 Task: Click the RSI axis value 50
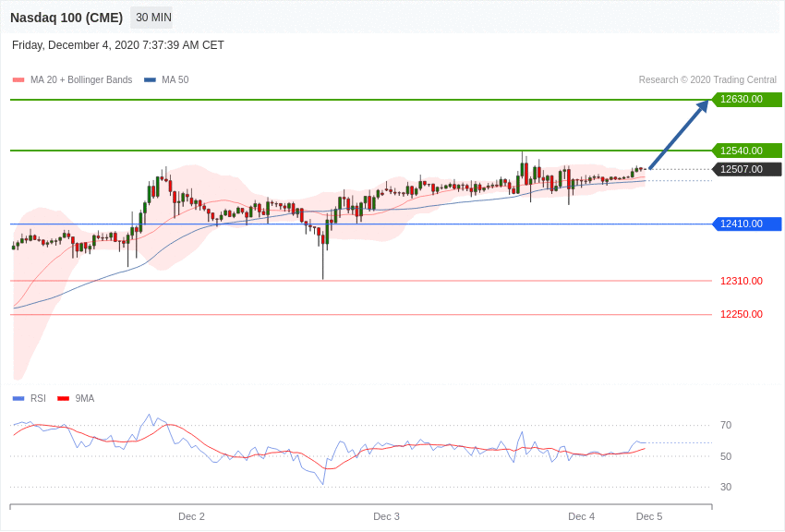point(726,456)
